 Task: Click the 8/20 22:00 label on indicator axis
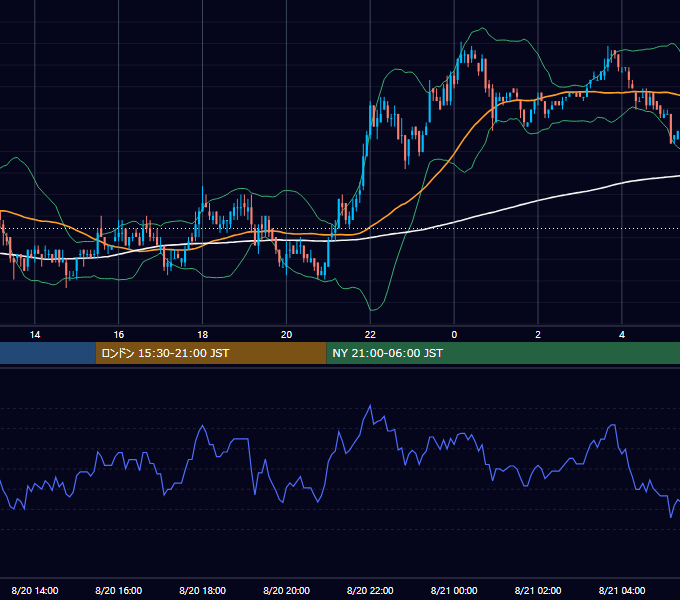(370, 590)
